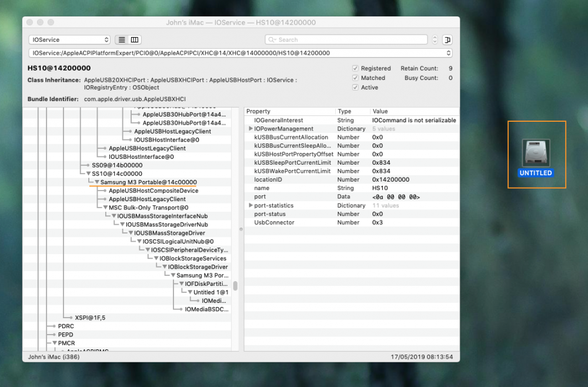Click the split pane divider handle
The width and height of the screenshot is (588, 387).
[x=241, y=229]
